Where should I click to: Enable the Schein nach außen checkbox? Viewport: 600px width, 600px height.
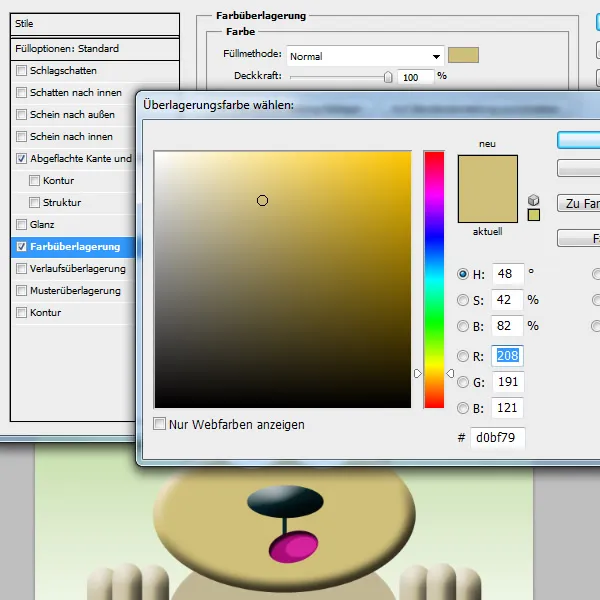21,114
